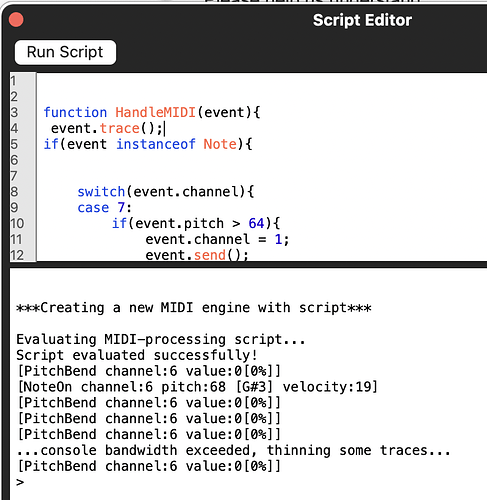Image resolution: width=487 pixels, height=500 pixels.
Task: Click the console bandwidth exceeded message
Action: coord(233,450)
